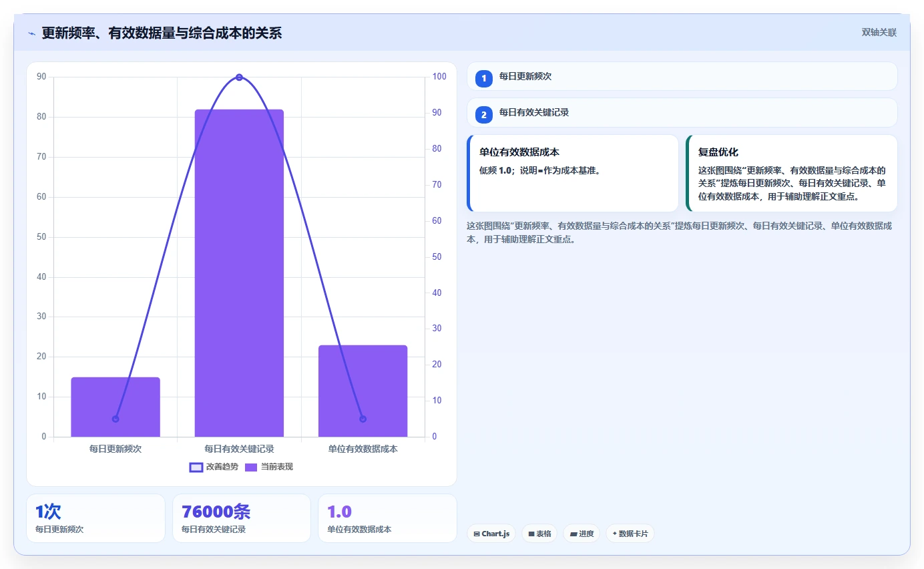The width and height of the screenshot is (924, 569).
Task: Click the 每日更新频次 caption under 1次
Action: pos(59,530)
